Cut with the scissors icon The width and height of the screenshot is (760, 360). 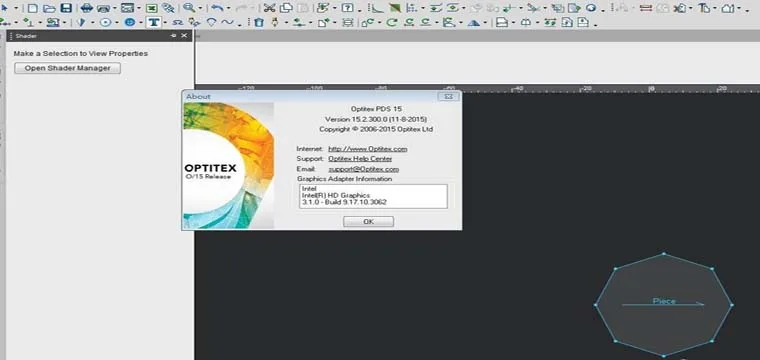pyautogui.click(x=269, y=8)
